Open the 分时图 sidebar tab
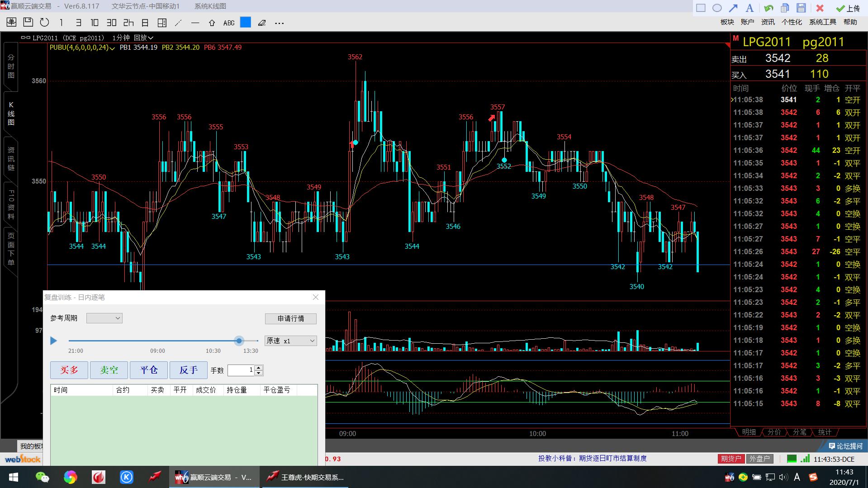 click(x=11, y=66)
